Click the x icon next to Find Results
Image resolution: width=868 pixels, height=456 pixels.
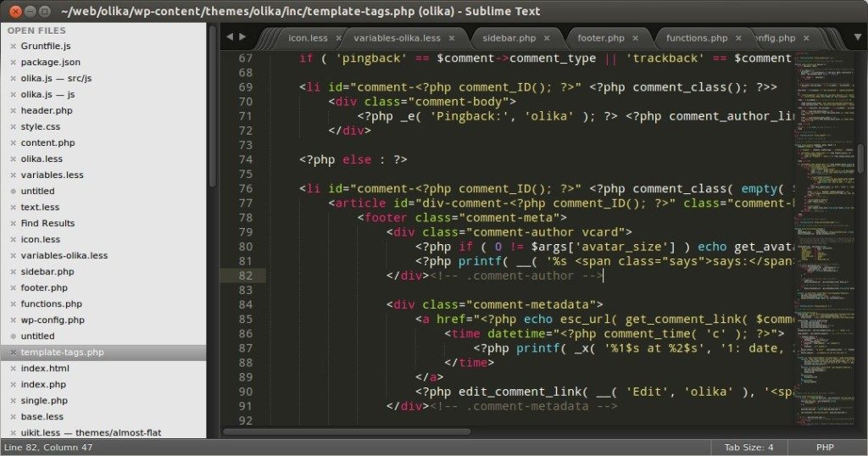tap(14, 224)
